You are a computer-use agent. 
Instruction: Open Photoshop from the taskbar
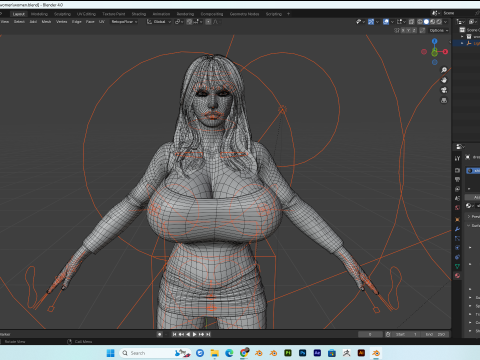[x=302, y=353]
